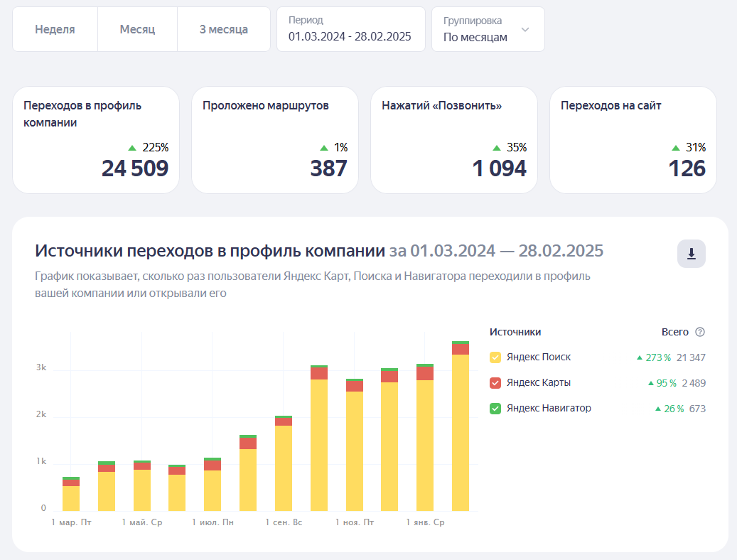This screenshot has height=560, width=737.
Task: Toggle the Яндекс Карты source checkbox
Action: [495, 383]
